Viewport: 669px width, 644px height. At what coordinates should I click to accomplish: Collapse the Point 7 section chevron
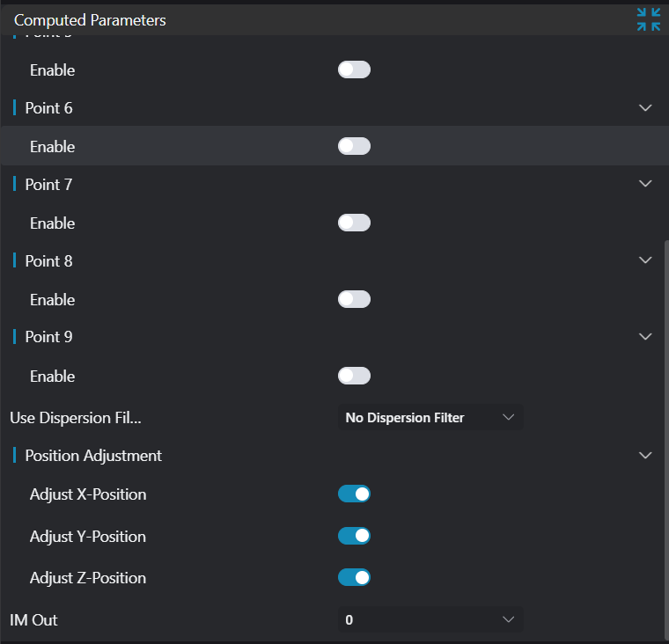(x=645, y=184)
